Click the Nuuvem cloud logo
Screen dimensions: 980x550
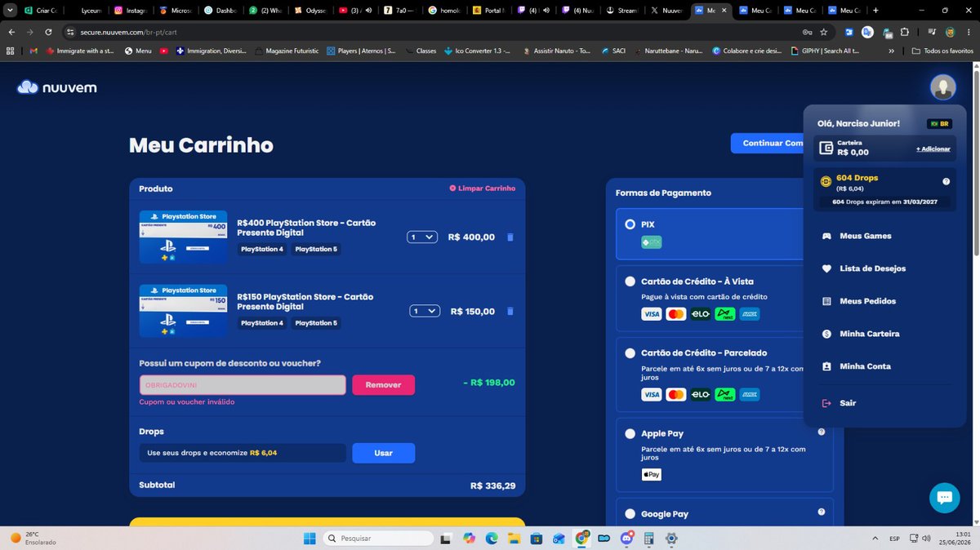click(57, 87)
